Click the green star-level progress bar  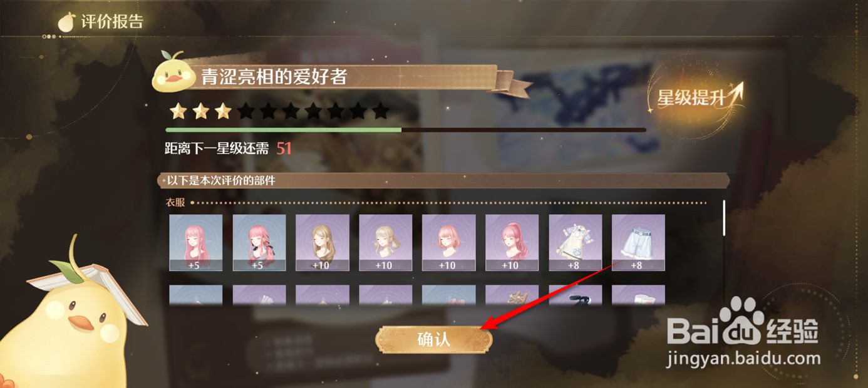coord(406,130)
